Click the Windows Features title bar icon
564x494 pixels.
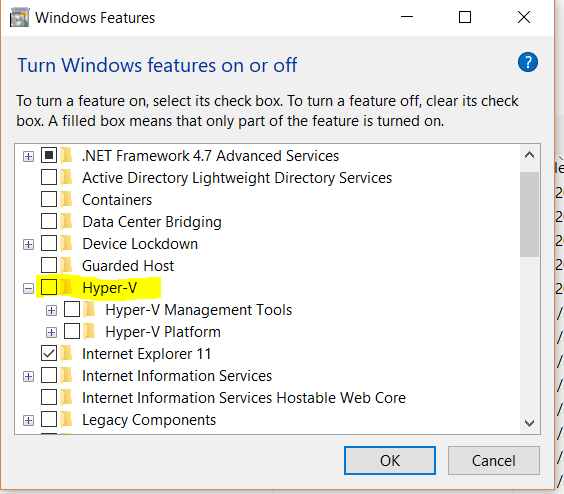pos(19,18)
